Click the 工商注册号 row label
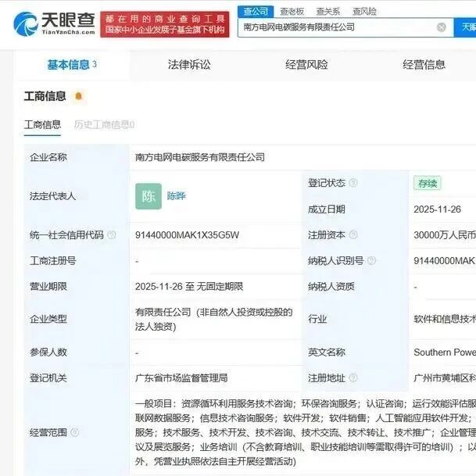The height and width of the screenshot is (476, 476). pos(53,261)
